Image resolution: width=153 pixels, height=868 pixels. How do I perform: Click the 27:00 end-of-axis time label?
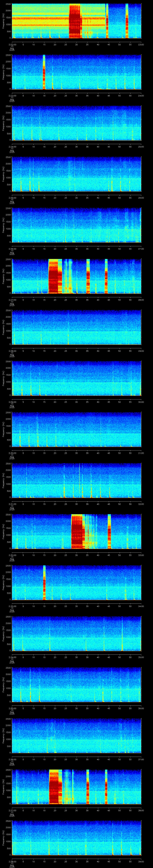click(141, 249)
